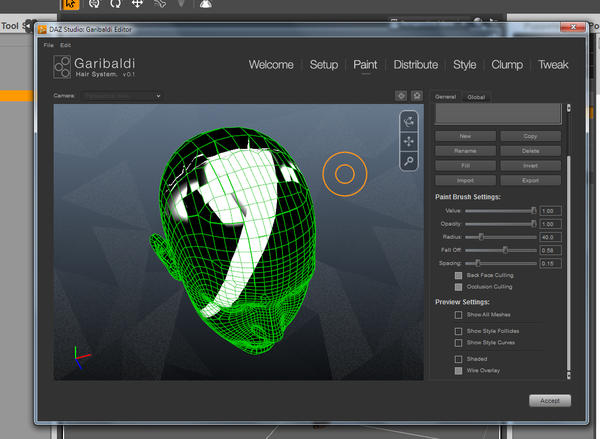The height and width of the screenshot is (439, 600).
Task: Click the XYZ axis indicator in the viewport
Action: click(x=82, y=357)
